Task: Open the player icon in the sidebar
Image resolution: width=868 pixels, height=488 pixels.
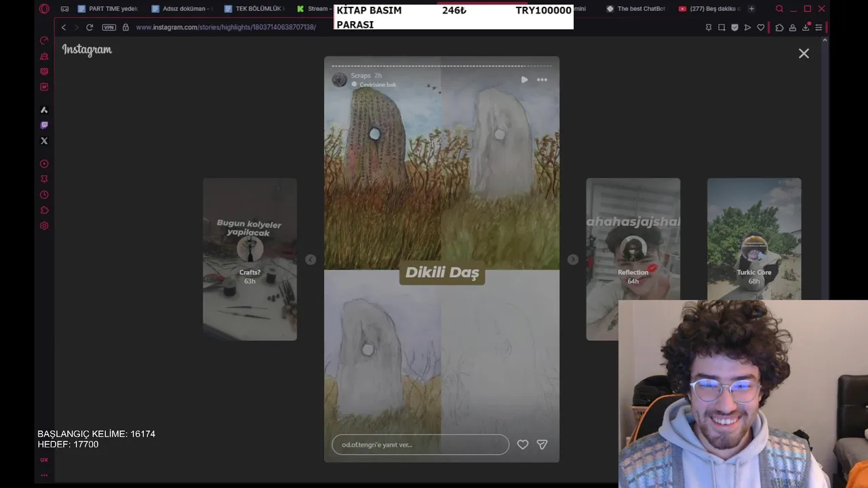Action: click(x=44, y=164)
